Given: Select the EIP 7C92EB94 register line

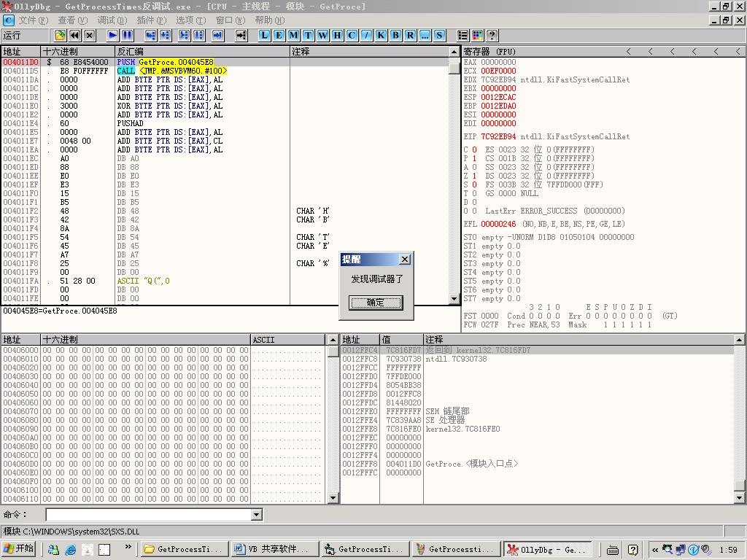Looking at the screenshot, I should coord(546,136).
